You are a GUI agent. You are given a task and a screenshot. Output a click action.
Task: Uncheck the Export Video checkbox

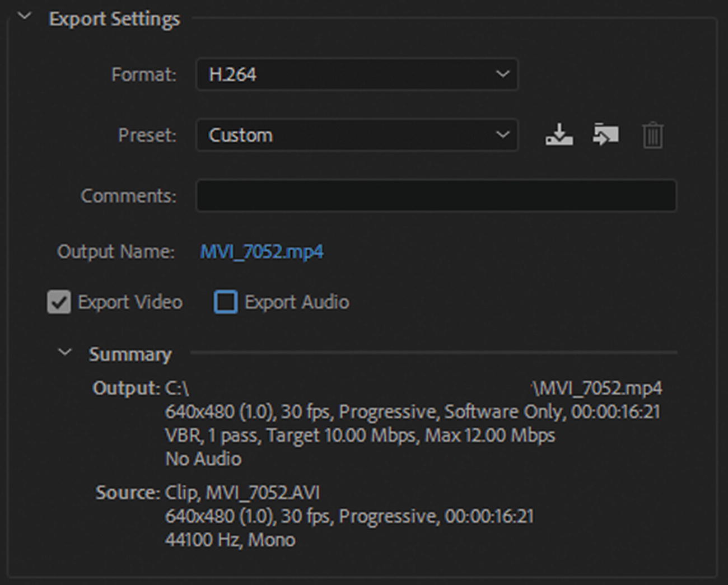tap(59, 302)
